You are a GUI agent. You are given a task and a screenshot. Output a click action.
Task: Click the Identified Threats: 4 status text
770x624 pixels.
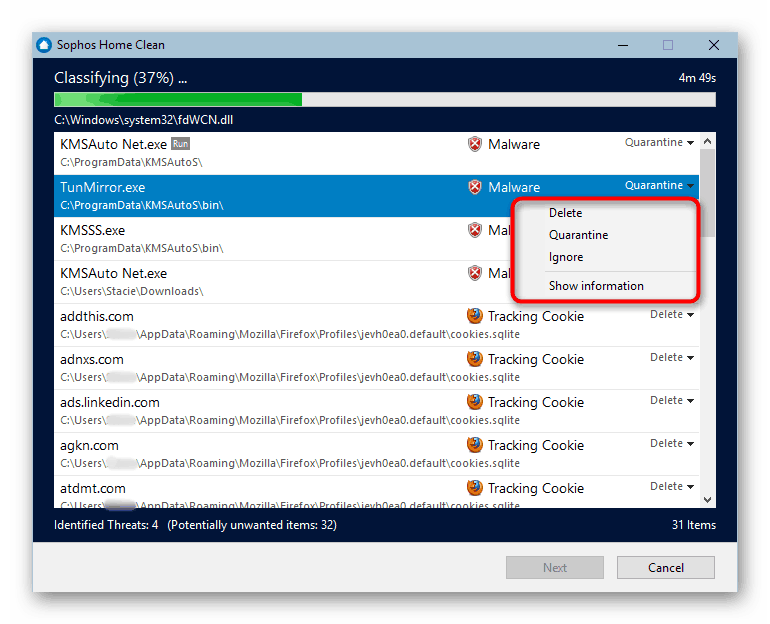pos(106,525)
